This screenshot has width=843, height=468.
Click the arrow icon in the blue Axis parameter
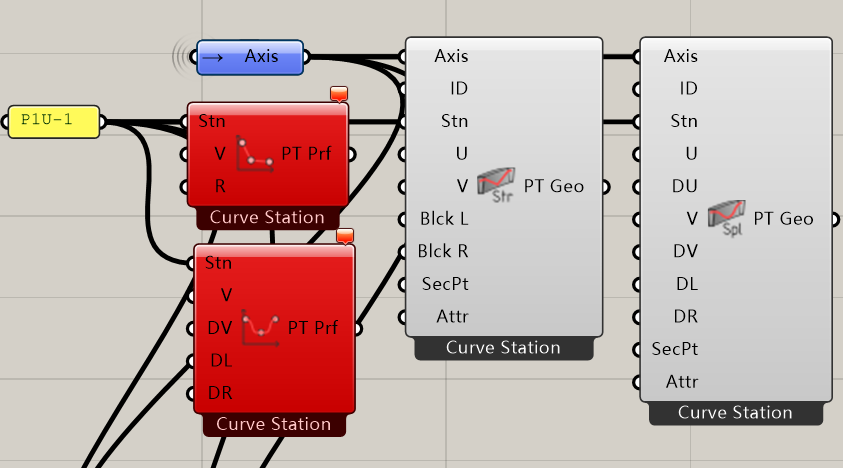pyautogui.click(x=211, y=58)
